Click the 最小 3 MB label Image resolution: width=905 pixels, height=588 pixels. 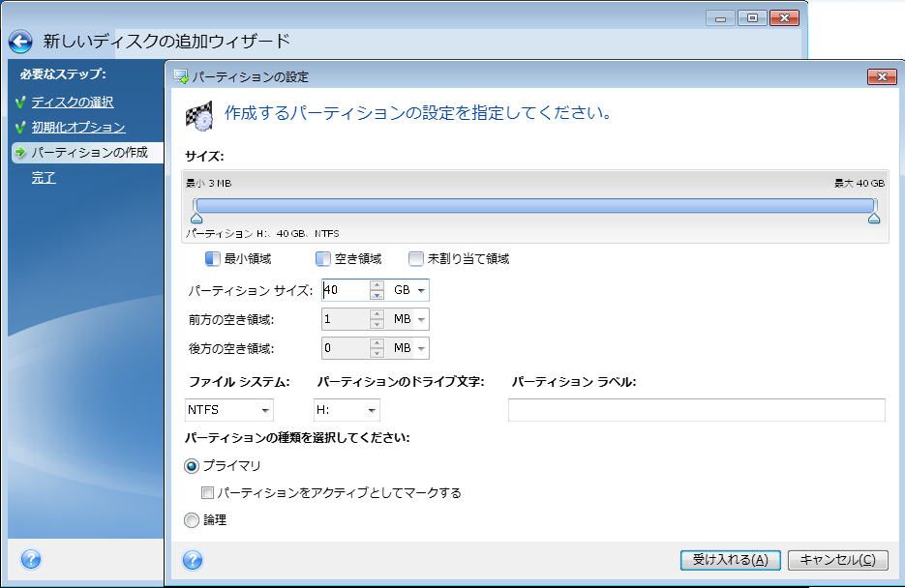coord(209,184)
